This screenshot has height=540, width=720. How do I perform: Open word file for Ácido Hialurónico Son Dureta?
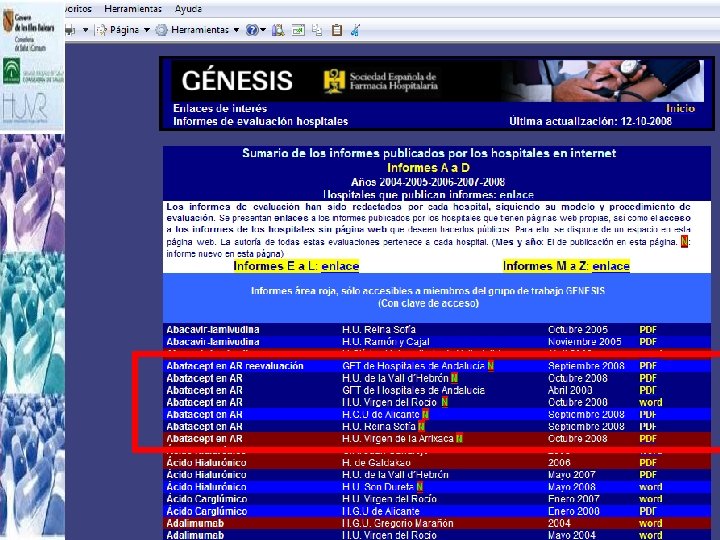(650, 487)
